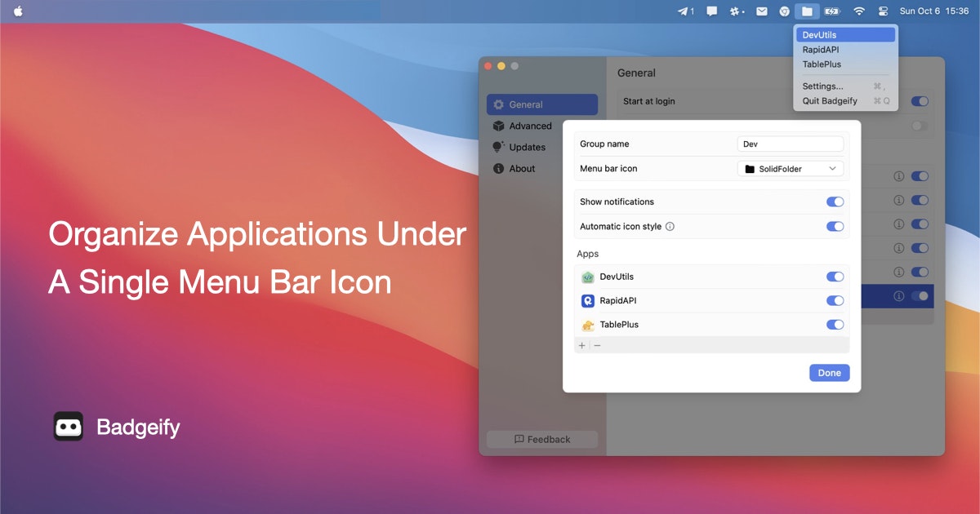980x514 pixels.
Task: Click the Slack-style hash menu bar icon
Action: tap(737, 11)
